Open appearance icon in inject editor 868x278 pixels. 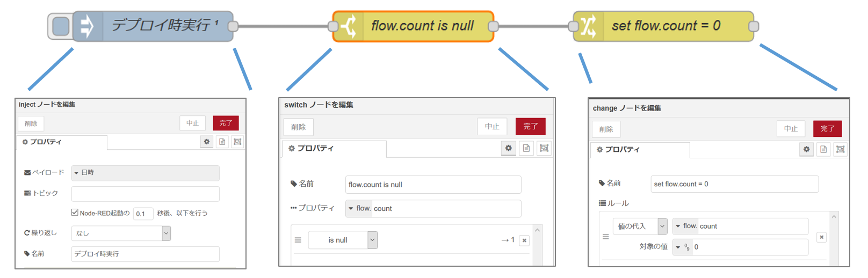tap(237, 142)
